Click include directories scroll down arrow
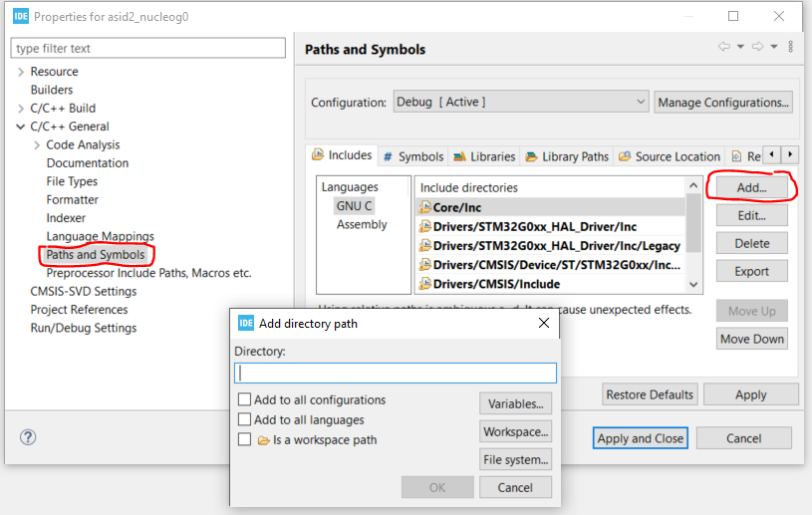 pos(693,284)
